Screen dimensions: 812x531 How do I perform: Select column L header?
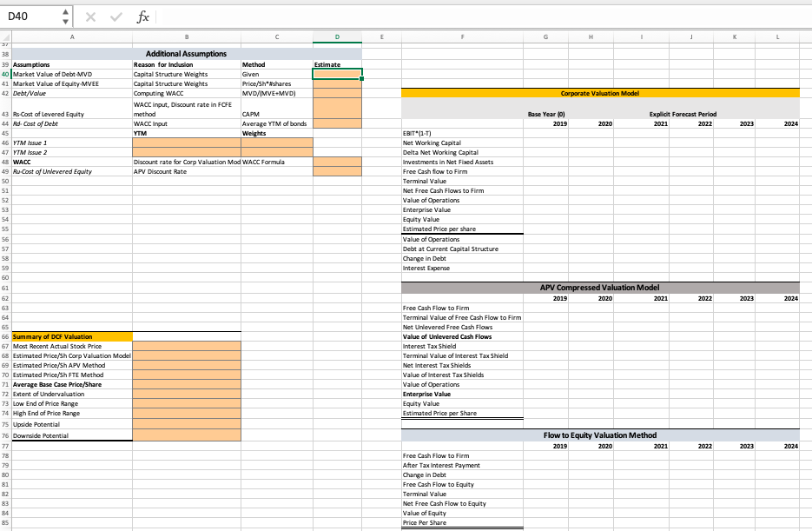tap(778, 37)
